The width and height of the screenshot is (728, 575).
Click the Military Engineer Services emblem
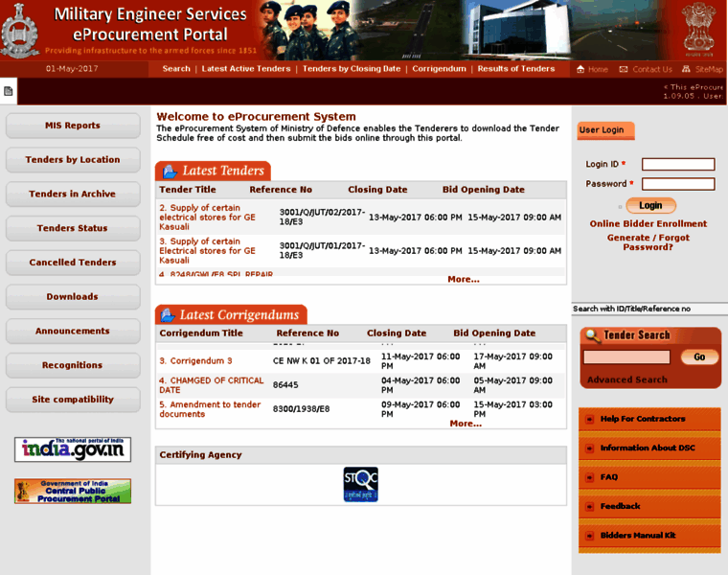[x=19, y=31]
